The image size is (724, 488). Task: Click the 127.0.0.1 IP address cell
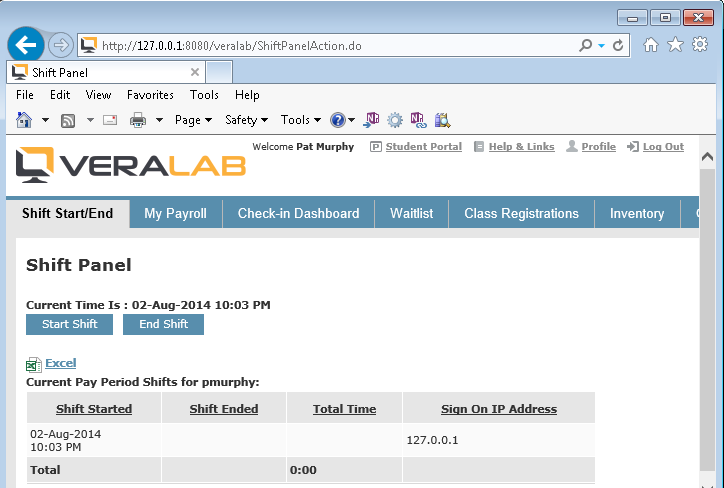point(499,440)
